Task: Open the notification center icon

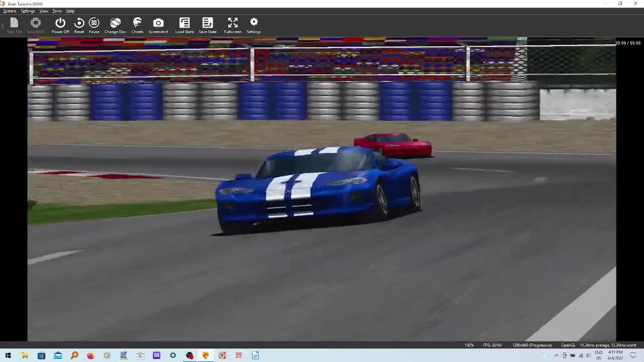Action: click(633, 355)
